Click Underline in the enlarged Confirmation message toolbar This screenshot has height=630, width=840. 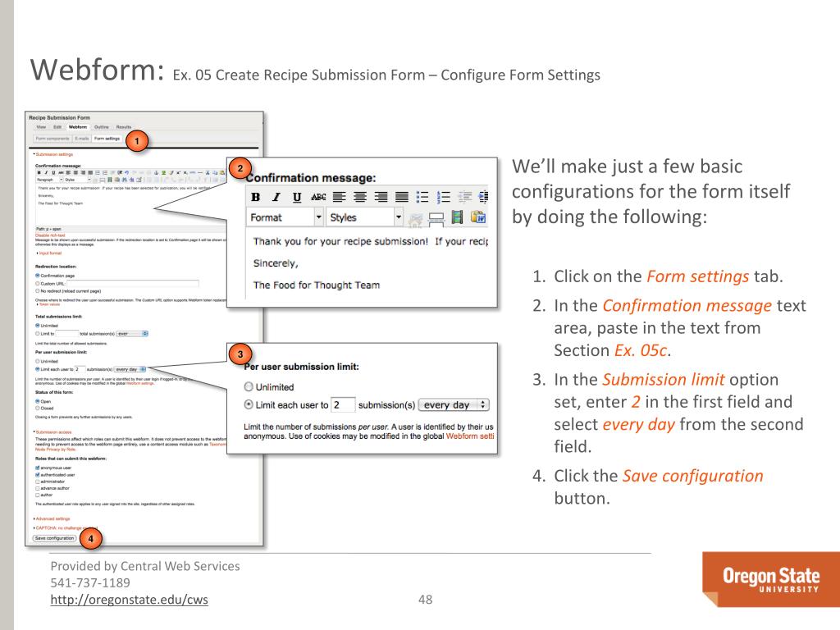(x=297, y=197)
